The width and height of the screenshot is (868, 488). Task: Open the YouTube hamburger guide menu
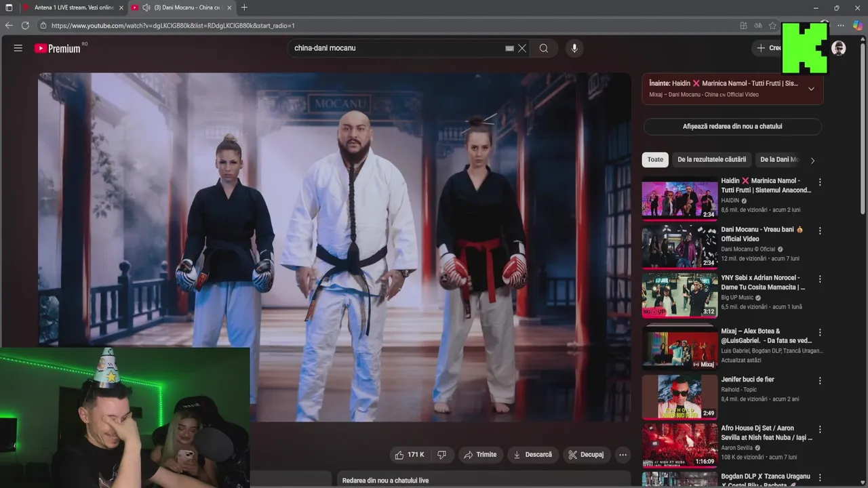[x=18, y=48]
